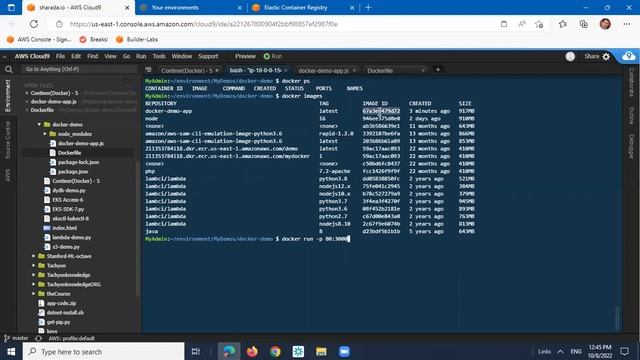Switch to the Dockerfile editor tab
The image size is (640, 360).
[x=380, y=71]
